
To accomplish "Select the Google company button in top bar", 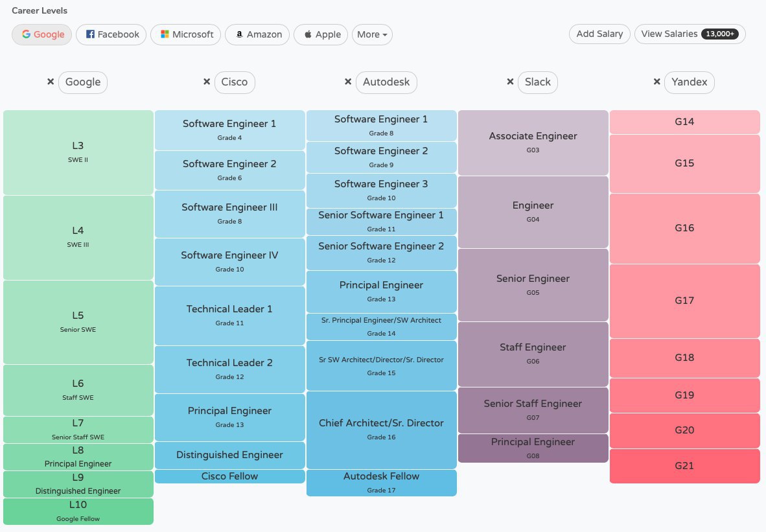I will tap(42, 34).
